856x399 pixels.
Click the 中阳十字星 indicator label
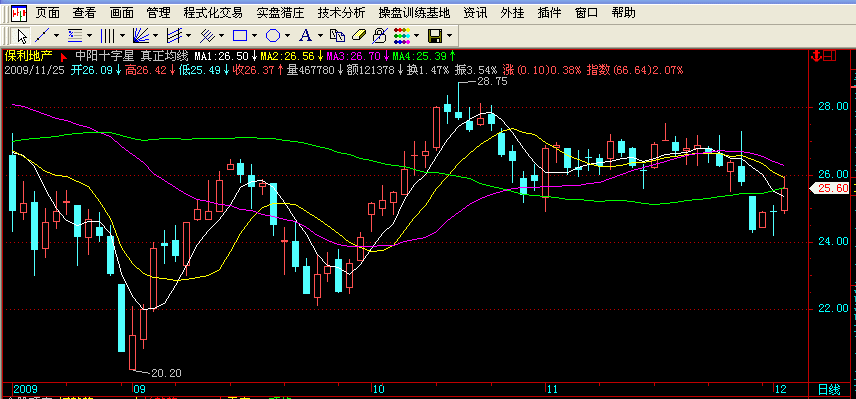tap(105, 56)
